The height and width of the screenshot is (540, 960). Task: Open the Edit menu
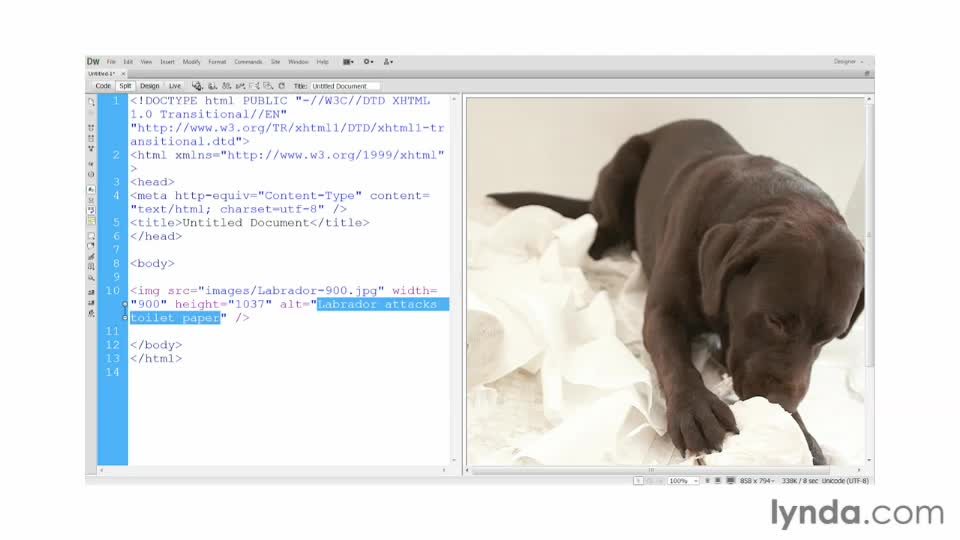128,62
